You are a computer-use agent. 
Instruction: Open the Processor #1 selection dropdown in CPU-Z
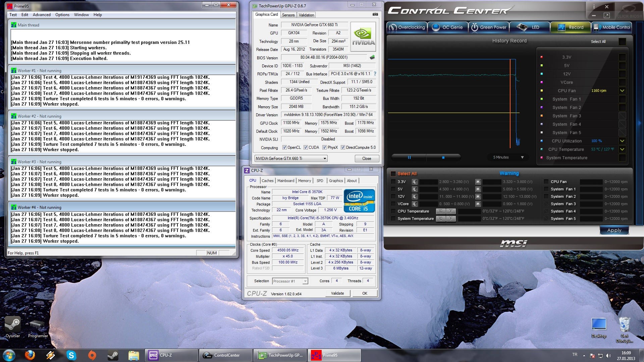[290, 281]
